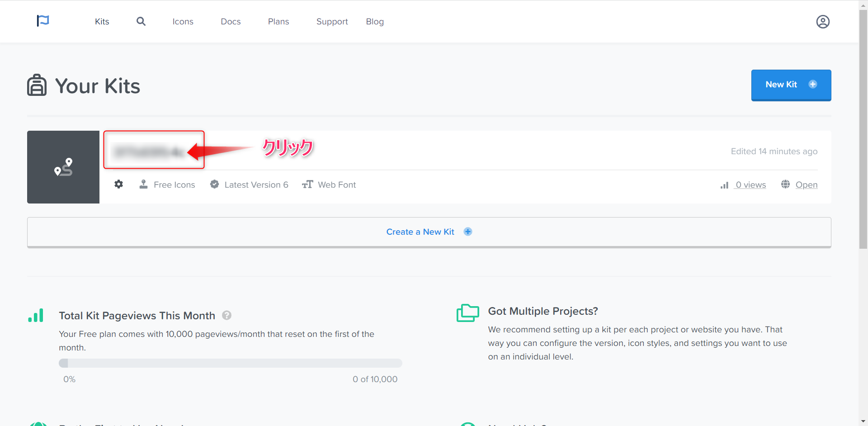The image size is (868, 426).
Task: Open the Support page
Action: [332, 22]
